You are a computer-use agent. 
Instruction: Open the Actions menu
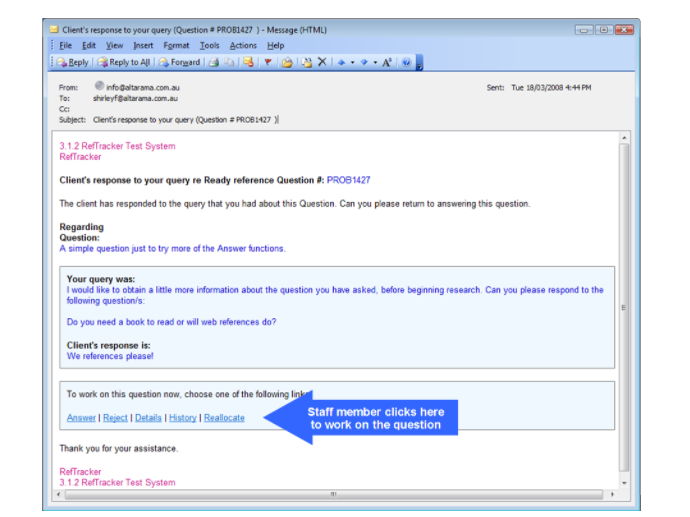tap(243, 46)
